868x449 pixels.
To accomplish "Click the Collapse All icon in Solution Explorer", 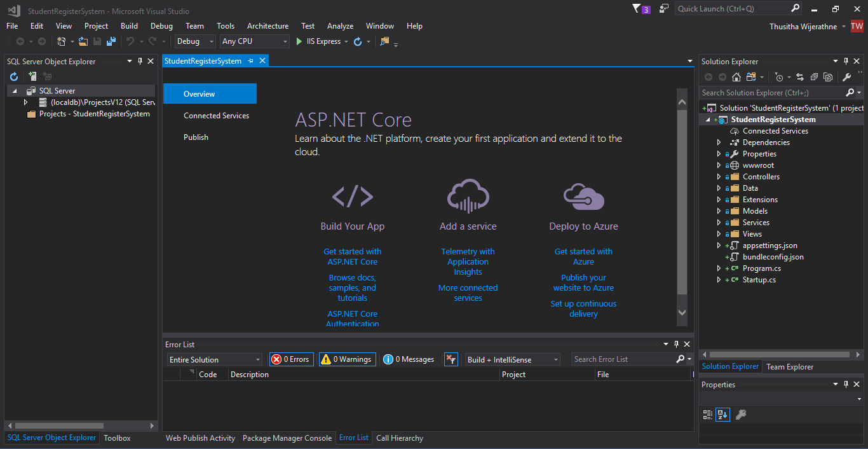I will pyautogui.click(x=814, y=77).
